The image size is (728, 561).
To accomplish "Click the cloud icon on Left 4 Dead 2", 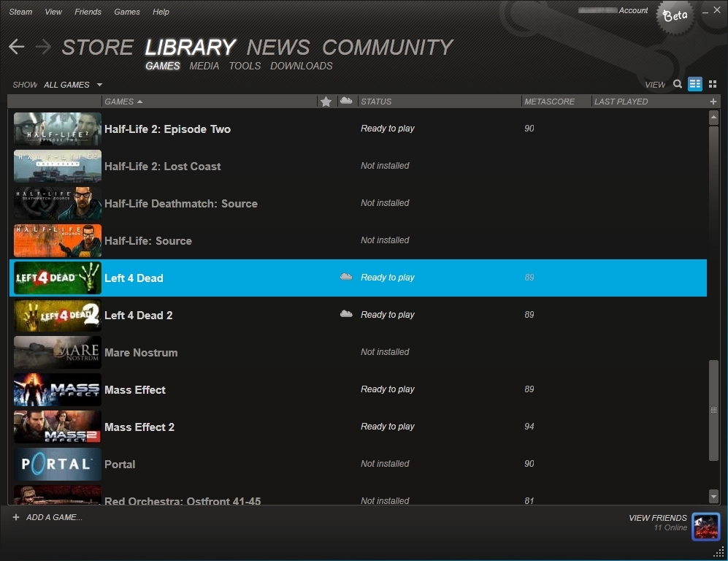I will point(345,313).
